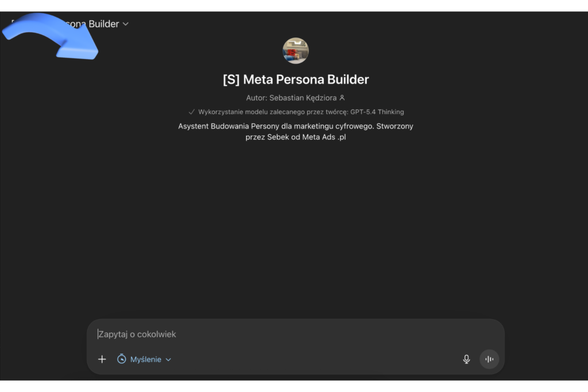588x392 pixels.
Task: Click the Myślenie timer icon
Action: pos(122,359)
